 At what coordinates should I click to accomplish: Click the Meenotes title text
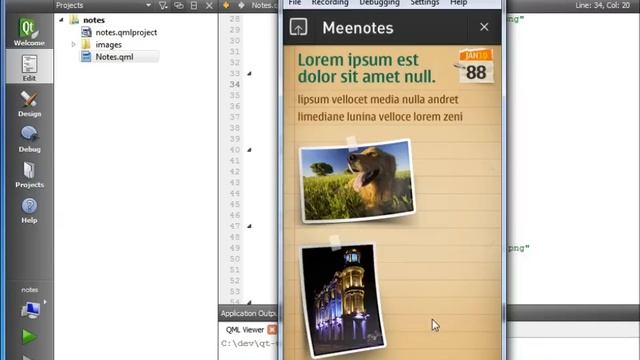[x=358, y=28]
